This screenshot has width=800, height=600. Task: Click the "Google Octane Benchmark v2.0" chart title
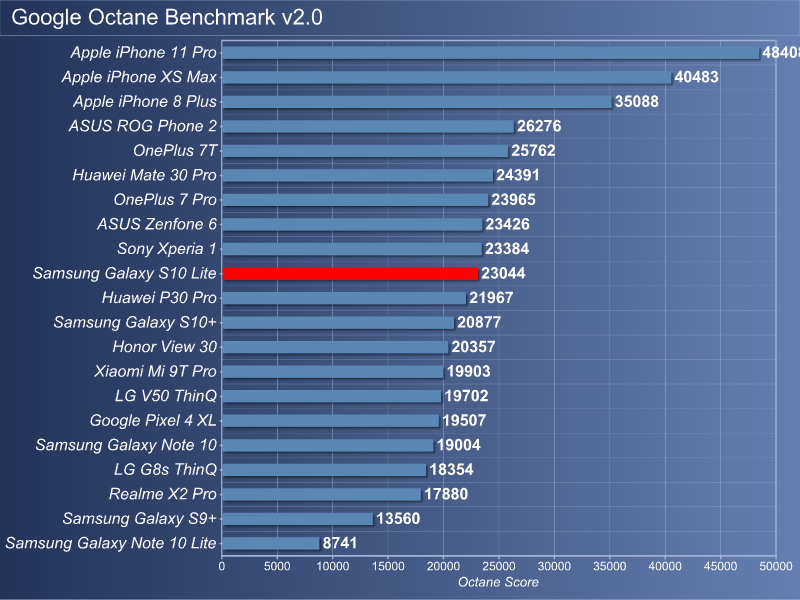pyautogui.click(x=167, y=17)
